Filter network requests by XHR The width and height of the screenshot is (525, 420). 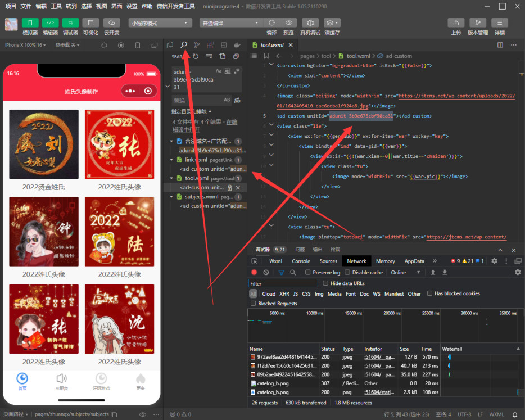[x=284, y=293]
